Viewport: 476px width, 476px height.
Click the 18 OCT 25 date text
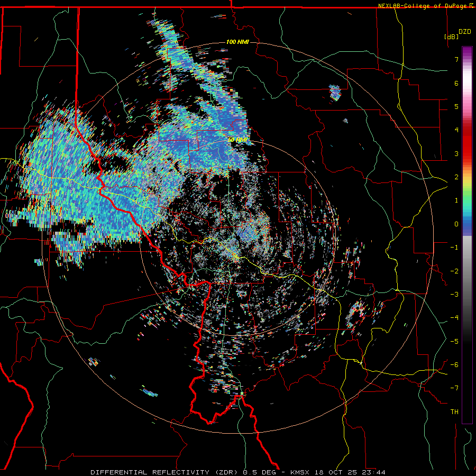click(x=336, y=472)
